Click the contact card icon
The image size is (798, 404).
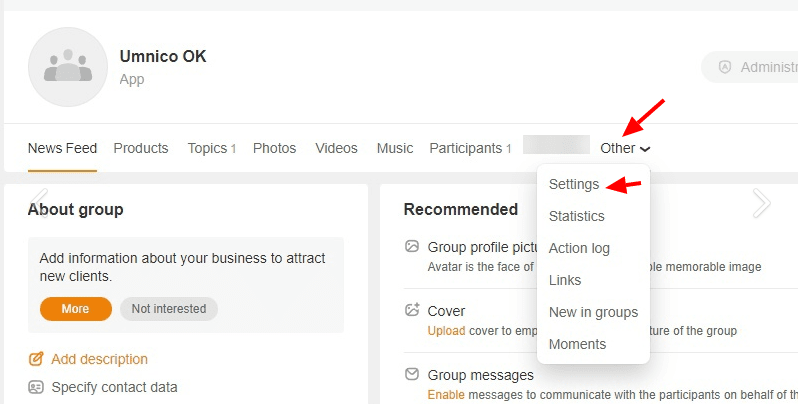[36, 387]
